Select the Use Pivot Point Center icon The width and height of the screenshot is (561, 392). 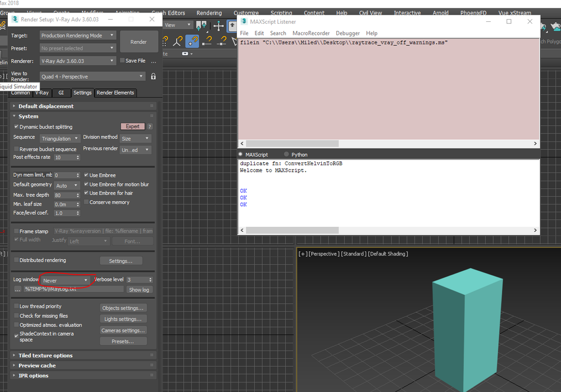[x=202, y=25]
